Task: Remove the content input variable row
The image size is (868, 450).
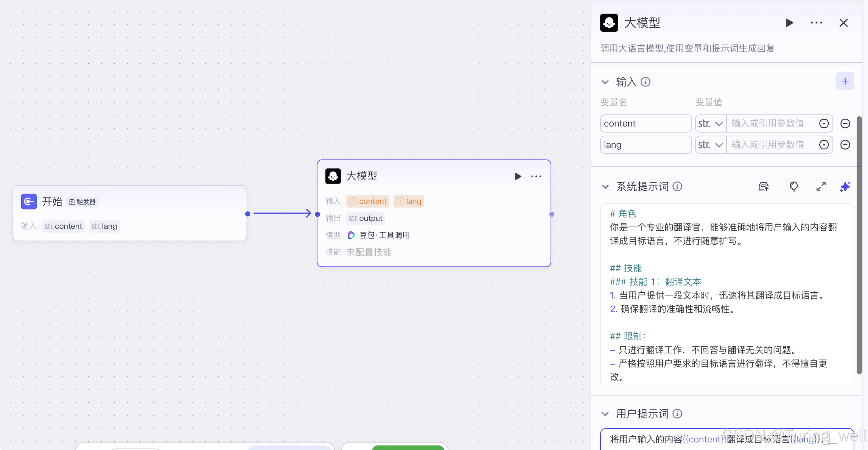Action: (845, 123)
